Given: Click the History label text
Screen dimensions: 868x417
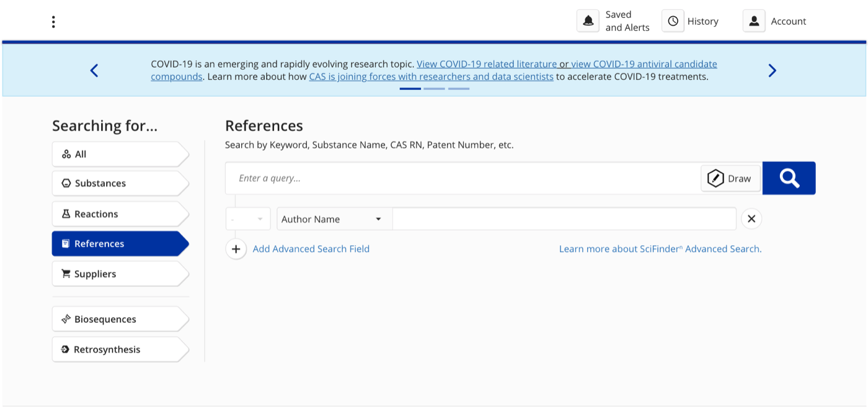Looking at the screenshot, I should click(703, 21).
